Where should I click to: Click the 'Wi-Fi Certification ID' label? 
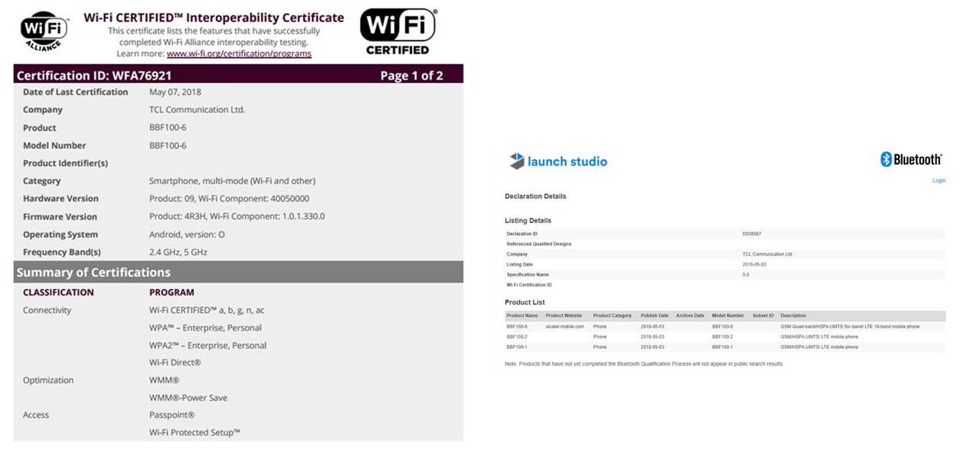529,285
